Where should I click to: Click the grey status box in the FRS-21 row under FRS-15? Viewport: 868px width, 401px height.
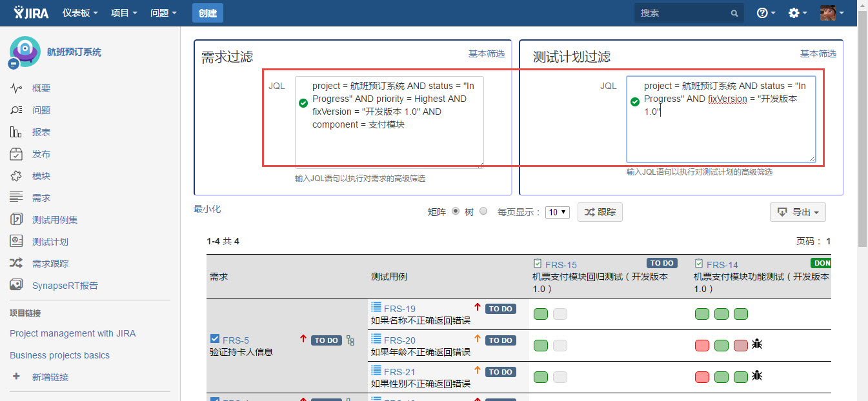(x=560, y=377)
